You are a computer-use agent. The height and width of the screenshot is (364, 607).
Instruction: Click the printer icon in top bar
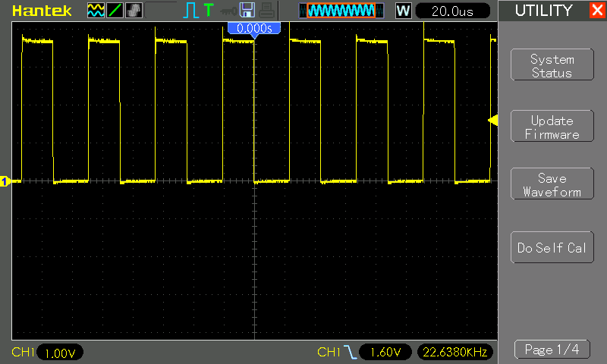[x=265, y=11]
